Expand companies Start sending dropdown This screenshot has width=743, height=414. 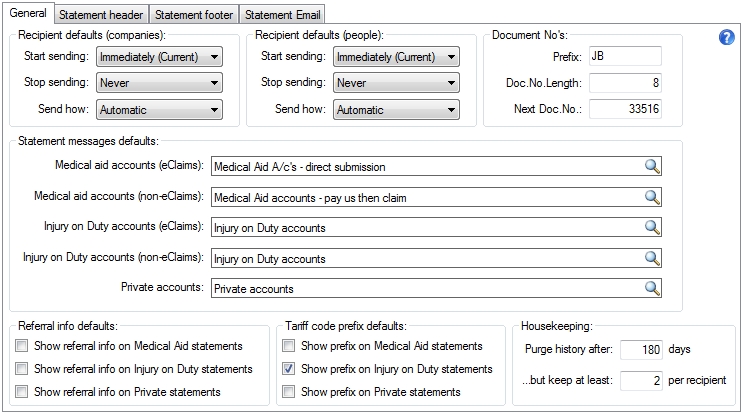tap(159, 57)
